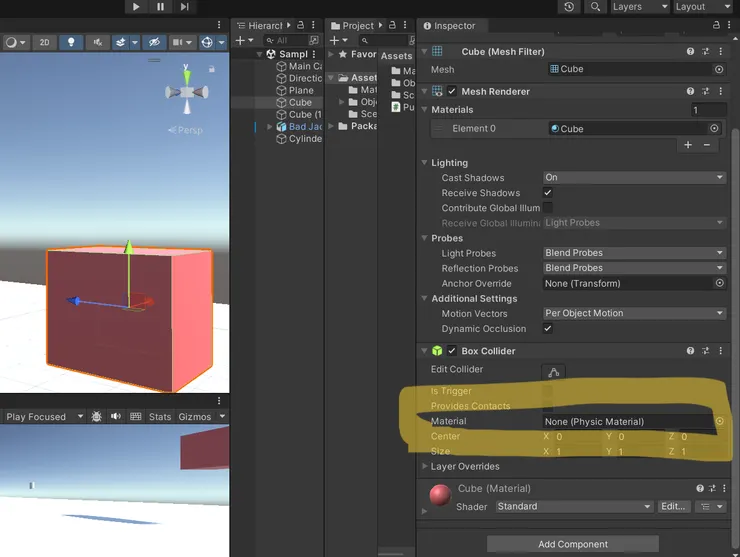Uncheck the Receive Shadows checkbox
The width and height of the screenshot is (740, 557).
click(x=548, y=193)
